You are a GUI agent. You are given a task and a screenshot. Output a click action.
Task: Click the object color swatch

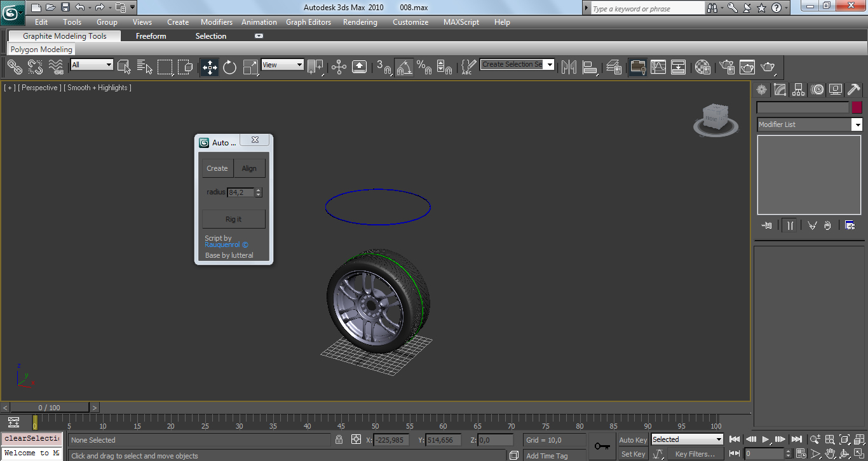857,107
